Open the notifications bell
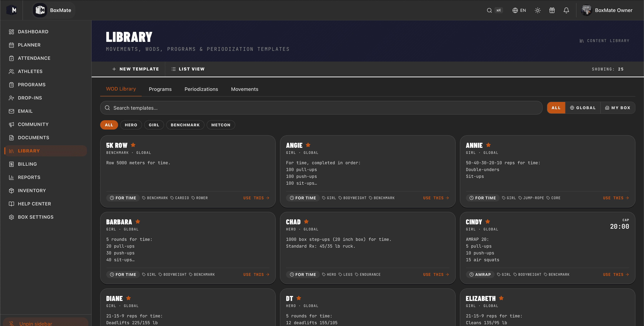This screenshot has height=326, width=644. tap(566, 10)
